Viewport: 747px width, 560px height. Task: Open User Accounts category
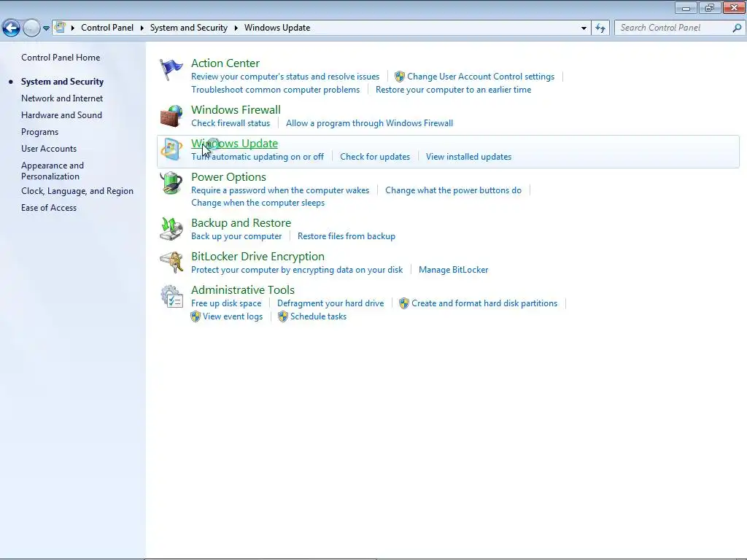pyautogui.click(x=49, y=149)
